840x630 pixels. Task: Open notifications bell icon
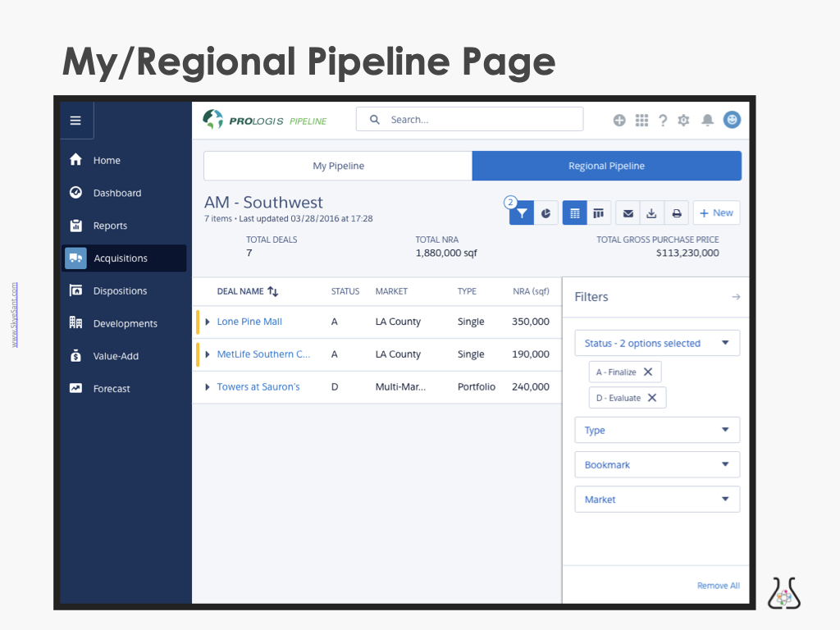point(708,120)
